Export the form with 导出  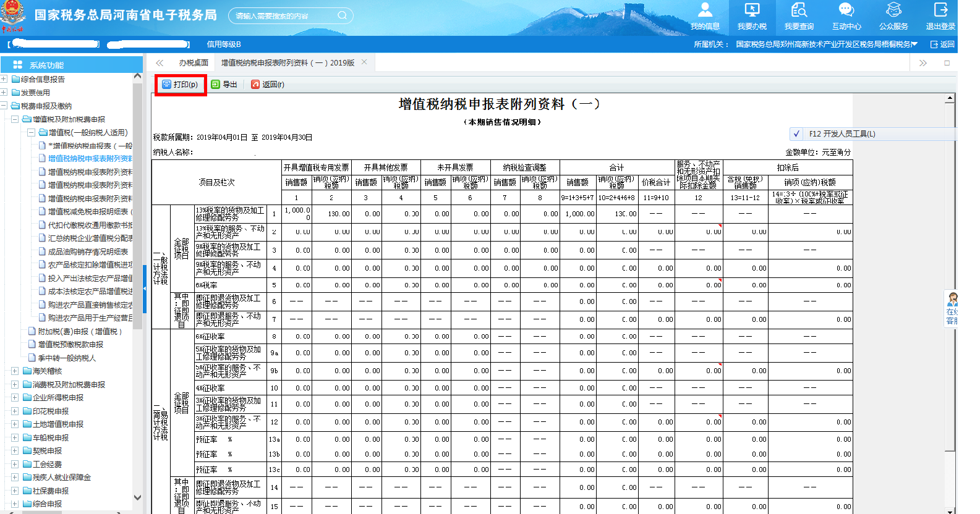pos(224,85)
